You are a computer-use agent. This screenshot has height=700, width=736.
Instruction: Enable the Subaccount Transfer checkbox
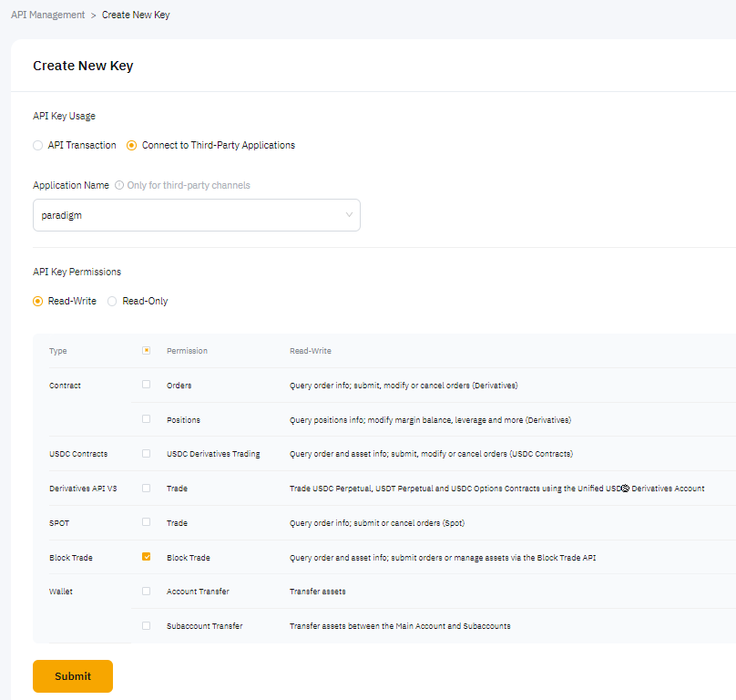point(146,625)
